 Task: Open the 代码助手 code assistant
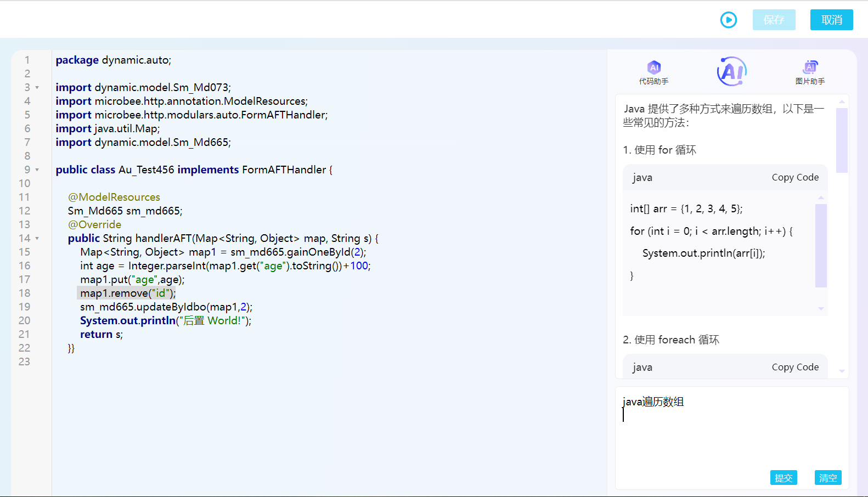point(653,72)
